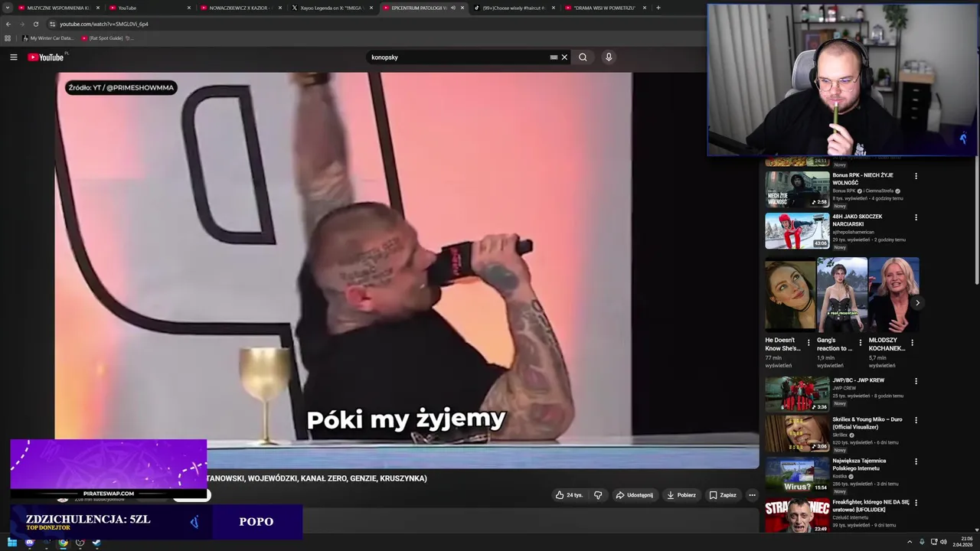Open Freakfighter UFOLUDEK video thumbnail
This screenshot has width=980, height=551.
pos(797,516)
